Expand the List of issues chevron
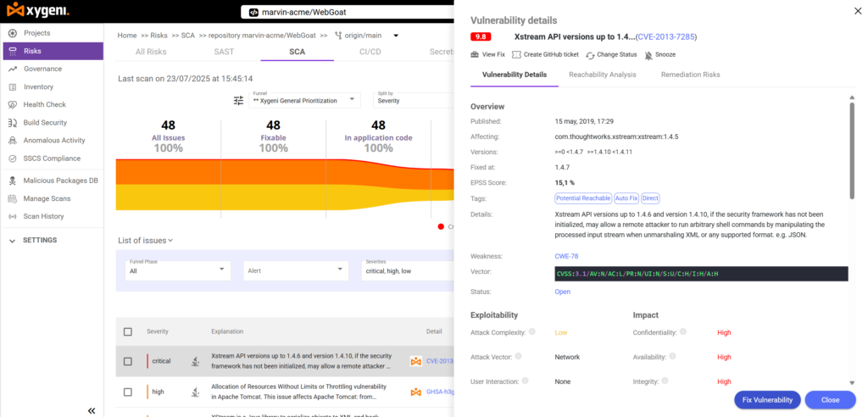Image resolution: width=868 pixels, height=417 pixels. tap(170, 241)
